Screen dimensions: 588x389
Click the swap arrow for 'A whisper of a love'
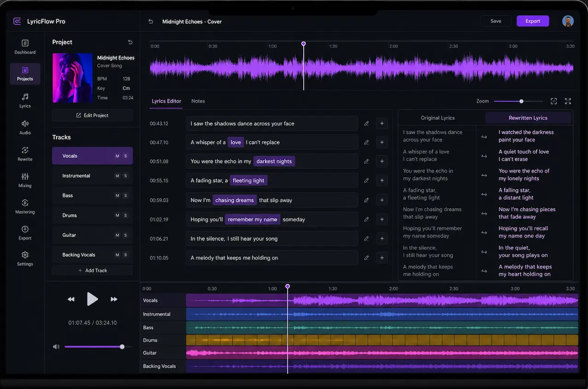[484, 156]
